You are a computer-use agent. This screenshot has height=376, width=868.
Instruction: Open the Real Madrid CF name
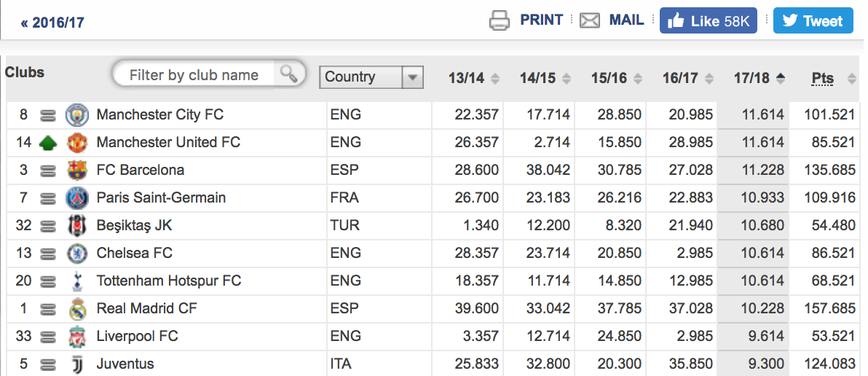pyautogui.click(x=146, y=308)
